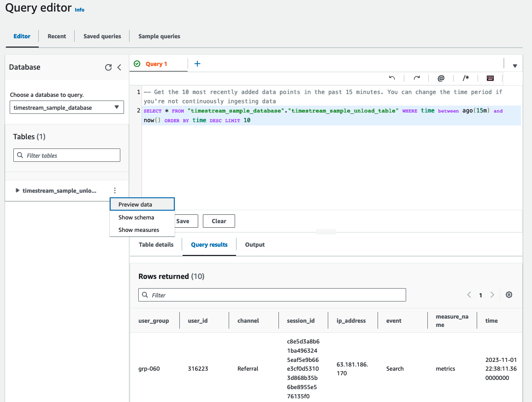Open the Table details tab

pyautogui.click(x=156, y=245)
